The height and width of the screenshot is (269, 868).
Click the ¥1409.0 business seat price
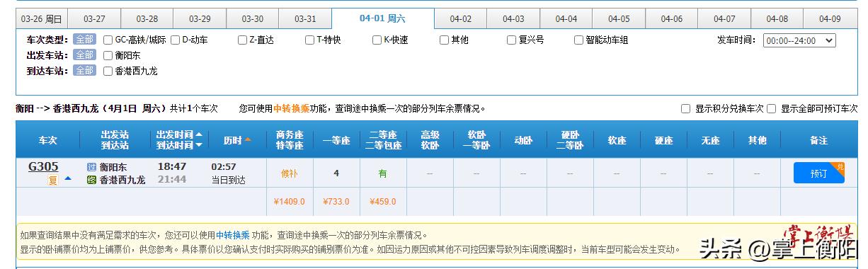pos(289,202)
